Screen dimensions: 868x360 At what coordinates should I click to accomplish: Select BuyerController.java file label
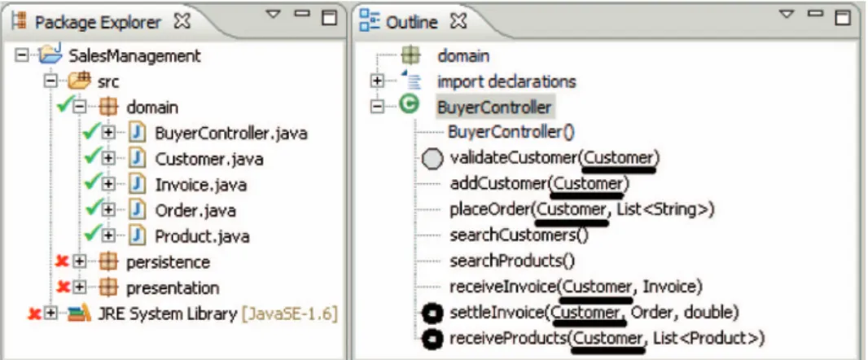coord(231,134)
